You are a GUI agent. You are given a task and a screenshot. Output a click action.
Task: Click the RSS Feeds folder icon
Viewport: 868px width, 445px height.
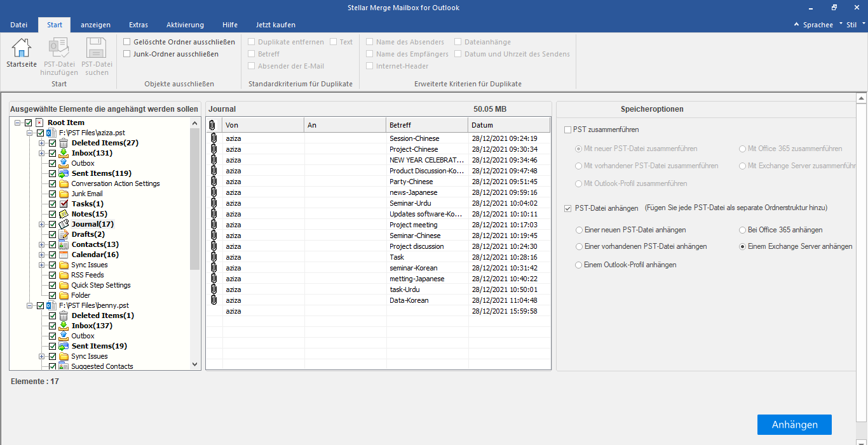[x=64, y=275]
